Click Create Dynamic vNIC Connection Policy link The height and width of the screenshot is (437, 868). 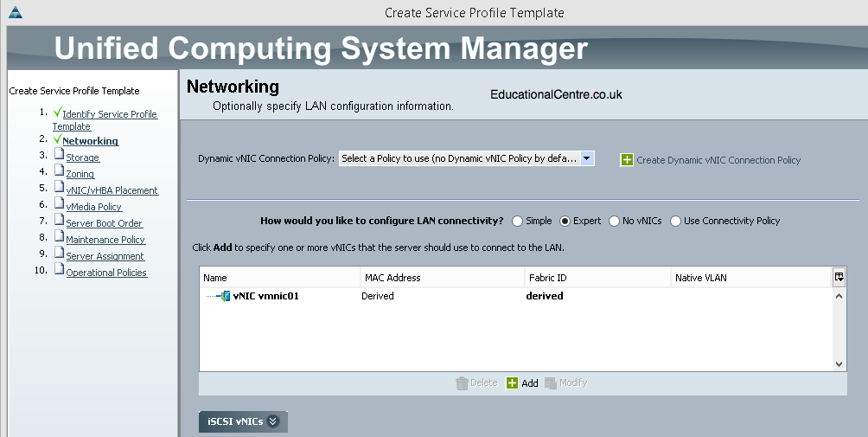(x=718, y=160)
